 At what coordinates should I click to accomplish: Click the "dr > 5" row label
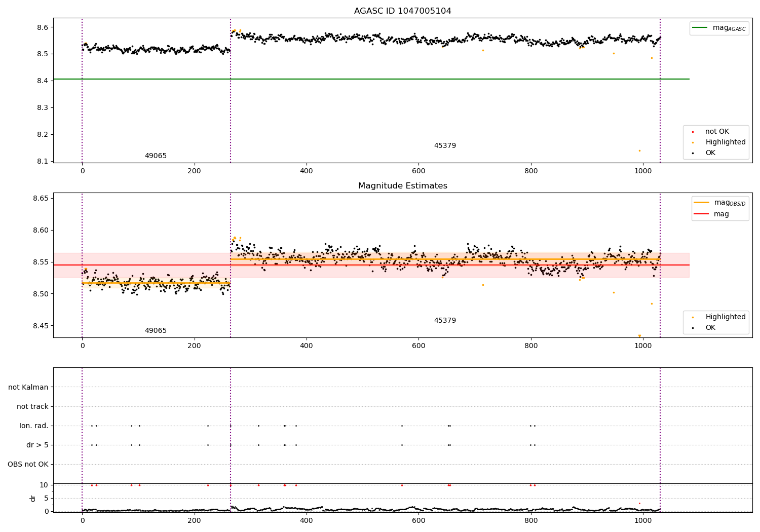click(37, 445)
